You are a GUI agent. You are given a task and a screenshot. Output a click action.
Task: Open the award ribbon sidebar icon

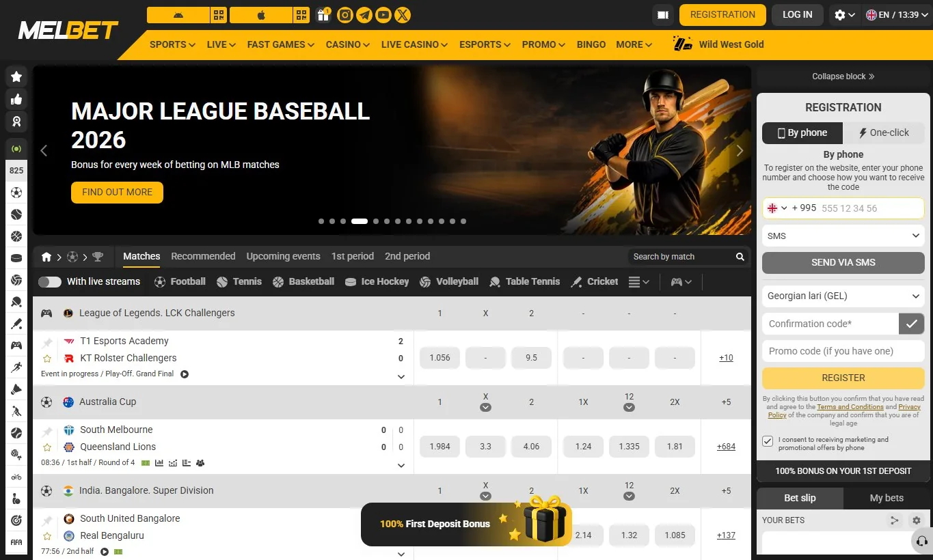coord(16,122)
